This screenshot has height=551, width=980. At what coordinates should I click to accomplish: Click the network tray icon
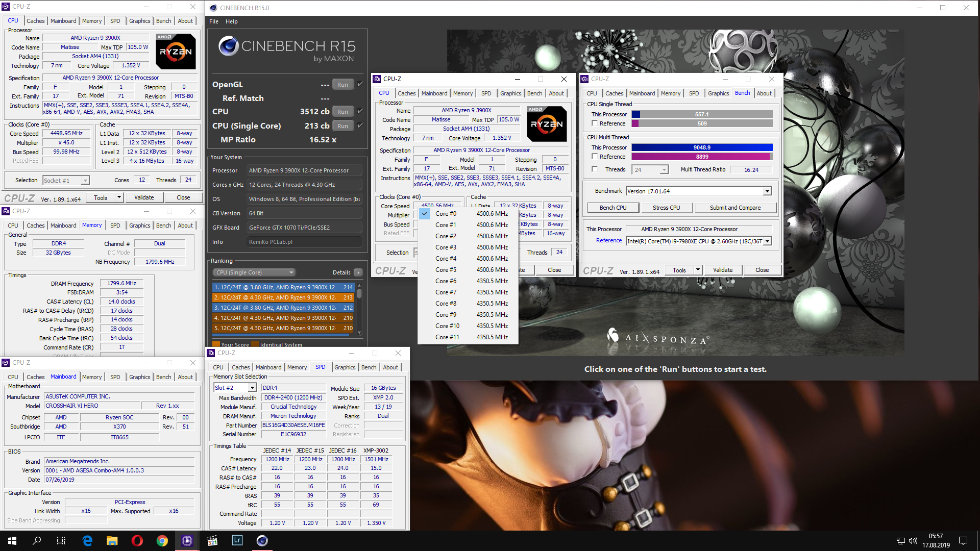point(900,541)
